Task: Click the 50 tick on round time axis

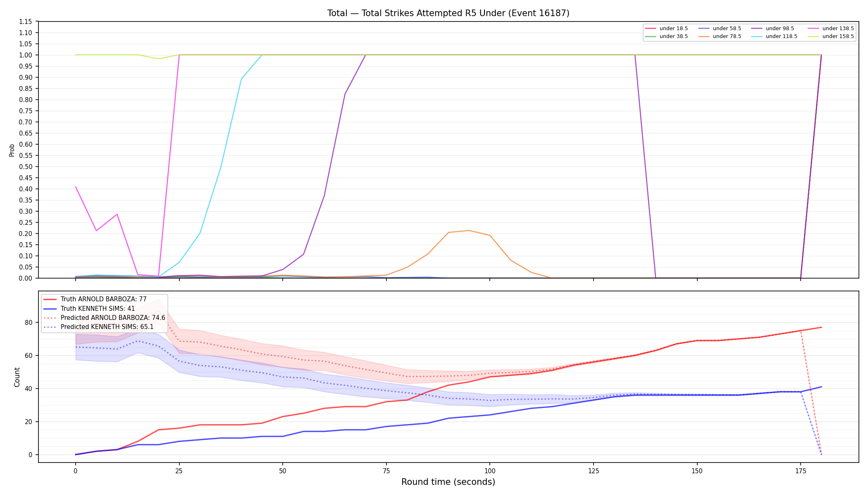Action: point(283,471)
